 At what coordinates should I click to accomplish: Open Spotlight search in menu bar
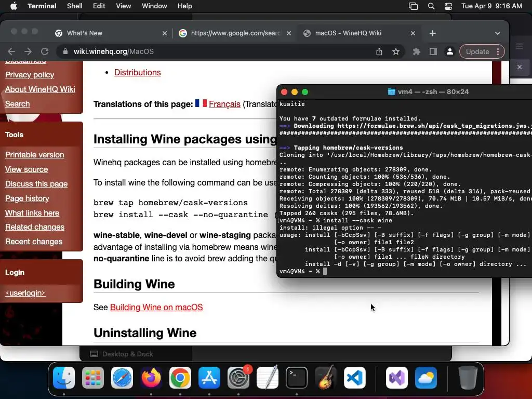(431, 6)
